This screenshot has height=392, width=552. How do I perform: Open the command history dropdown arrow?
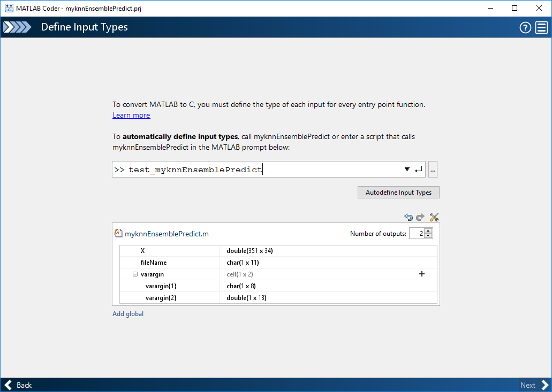click(x=407, y=170)
